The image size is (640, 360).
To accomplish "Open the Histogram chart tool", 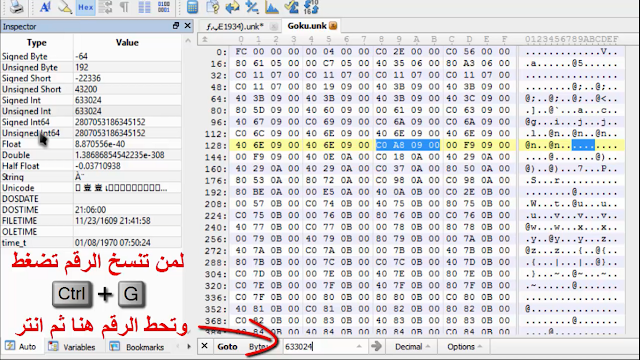I will coord(271,7).
